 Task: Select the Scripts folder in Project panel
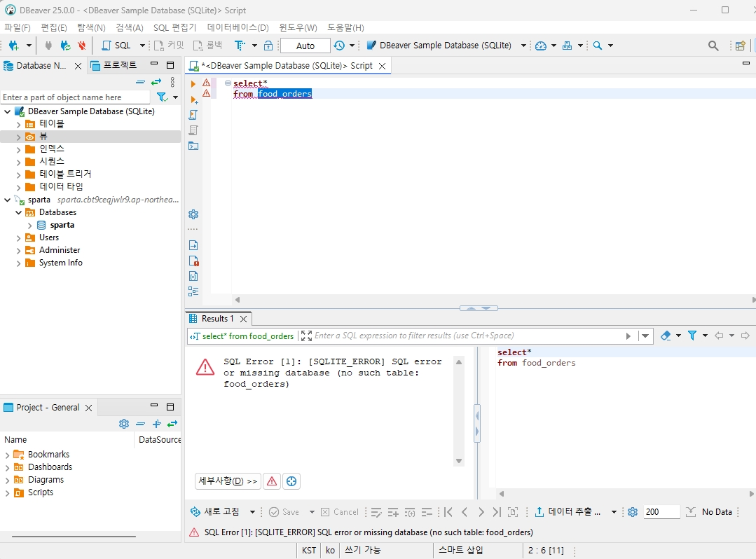click(41, 492)
